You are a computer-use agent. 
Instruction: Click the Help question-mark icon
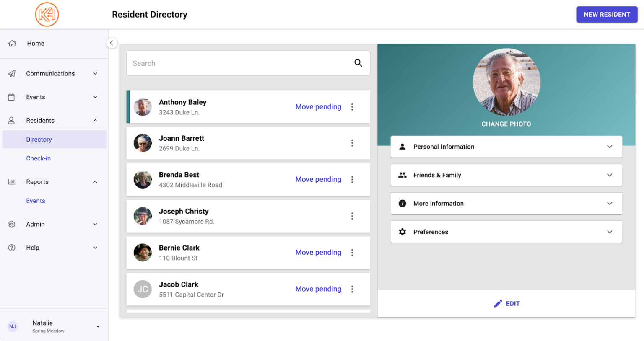click(x=12, y=248)
